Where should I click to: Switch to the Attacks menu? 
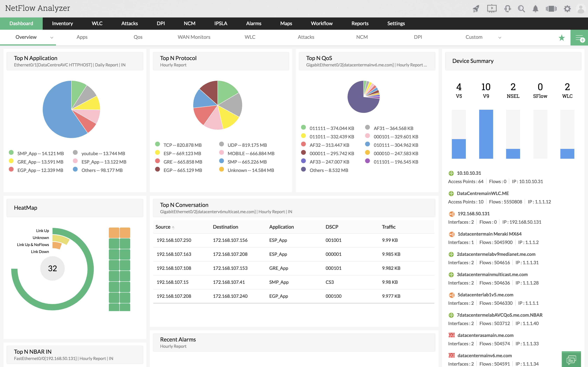pyautogui.click(x=129, y=23)
